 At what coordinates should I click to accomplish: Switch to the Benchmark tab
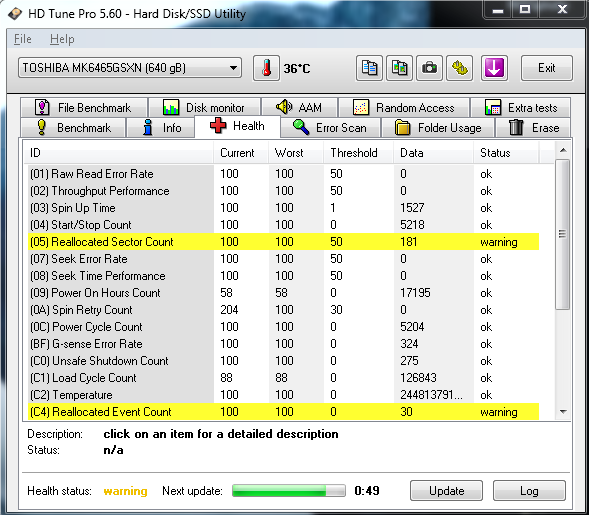(x=73, y=128)
